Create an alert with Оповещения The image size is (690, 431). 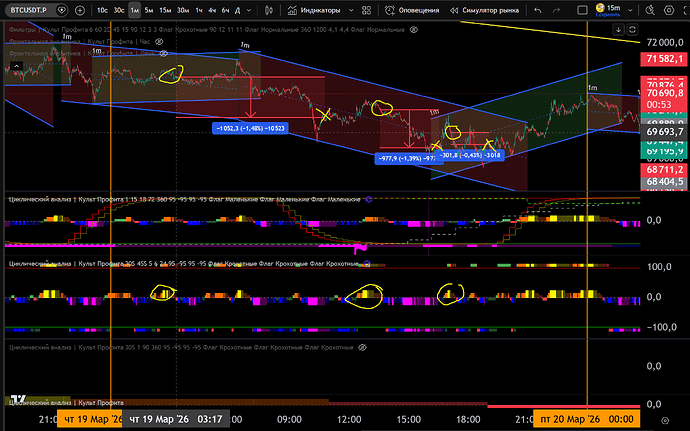(x=412, y=9)
